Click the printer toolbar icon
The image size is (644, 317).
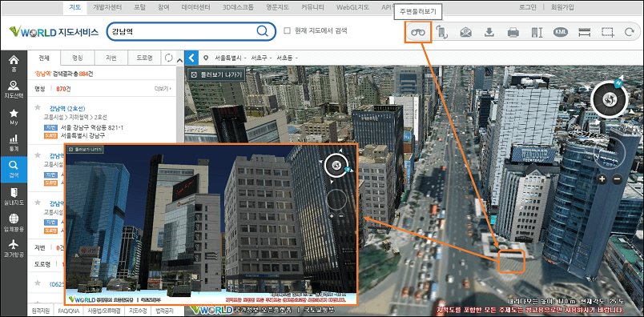pyautogui.click(x=513, y=33)
